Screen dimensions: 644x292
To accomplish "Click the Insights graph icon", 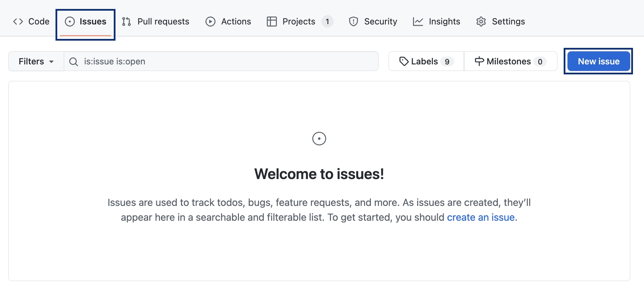I will [418, 22].
